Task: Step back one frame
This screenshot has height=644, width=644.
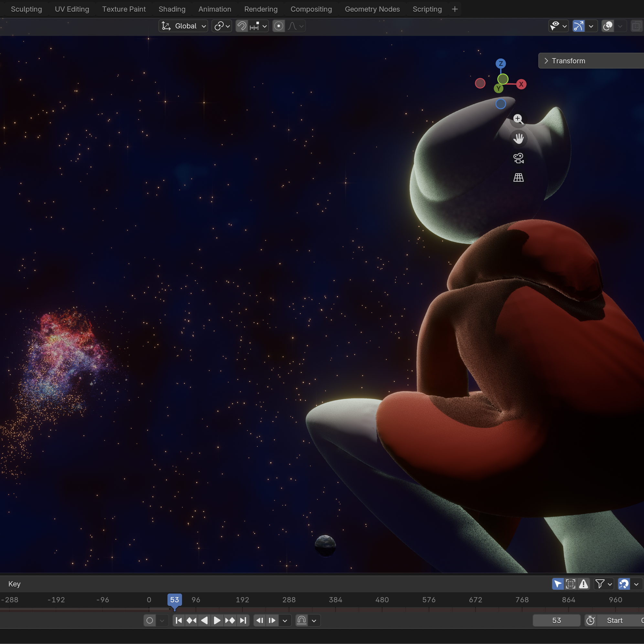Action: [x=260, y=620]
